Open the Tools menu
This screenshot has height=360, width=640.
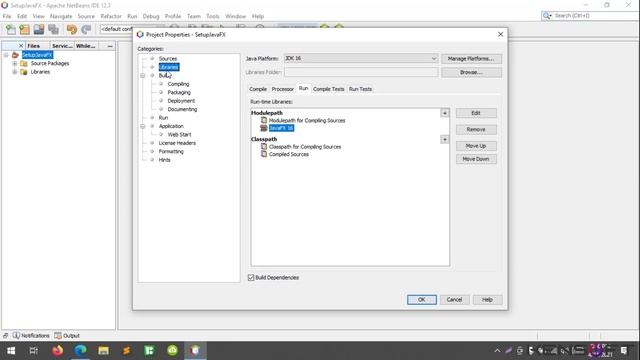(x=213, y=16)
